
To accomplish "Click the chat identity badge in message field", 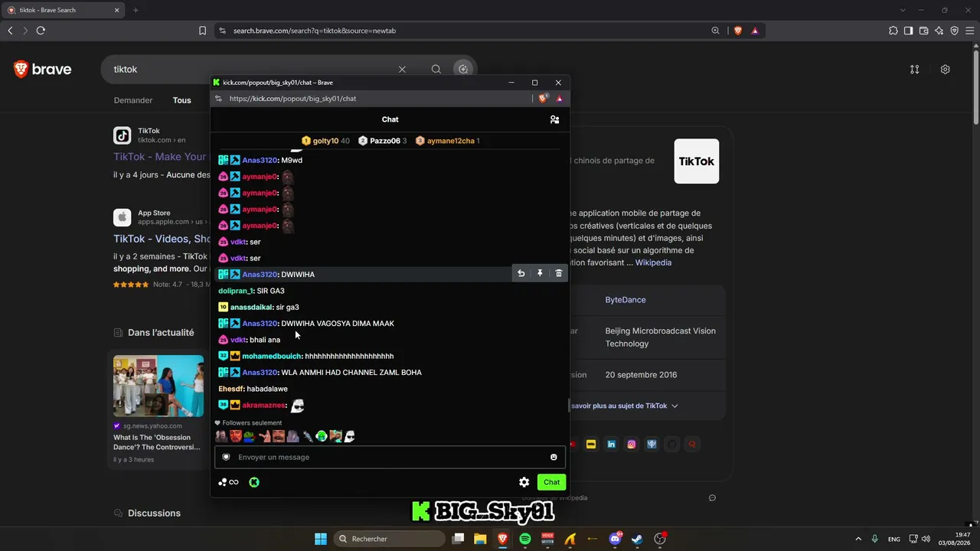I will click(226, 457).
